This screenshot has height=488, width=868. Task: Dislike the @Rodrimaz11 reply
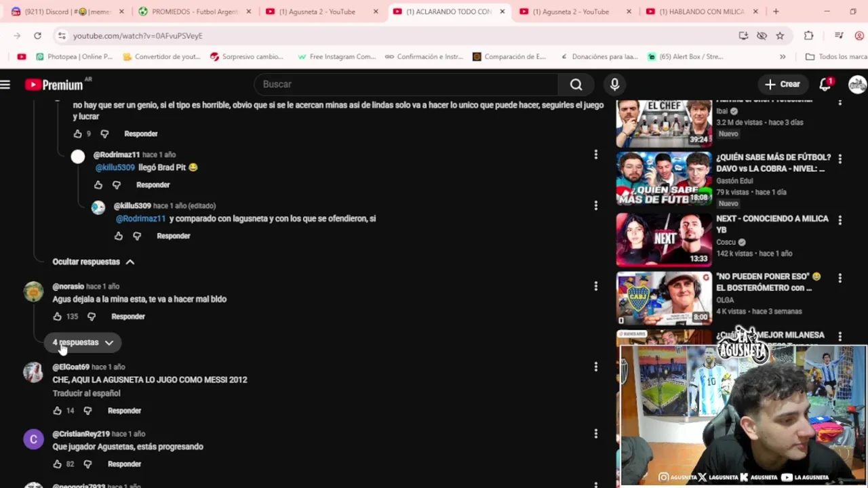point(117,185)
